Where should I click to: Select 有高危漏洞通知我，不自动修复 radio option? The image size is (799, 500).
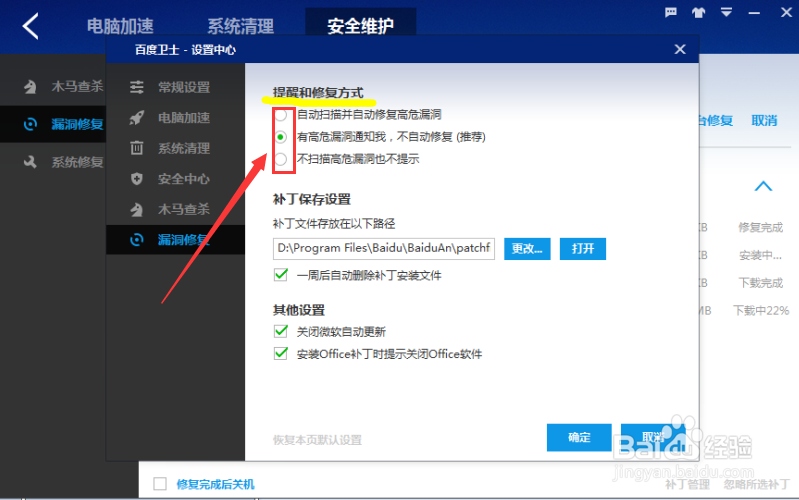pos(281,137)
